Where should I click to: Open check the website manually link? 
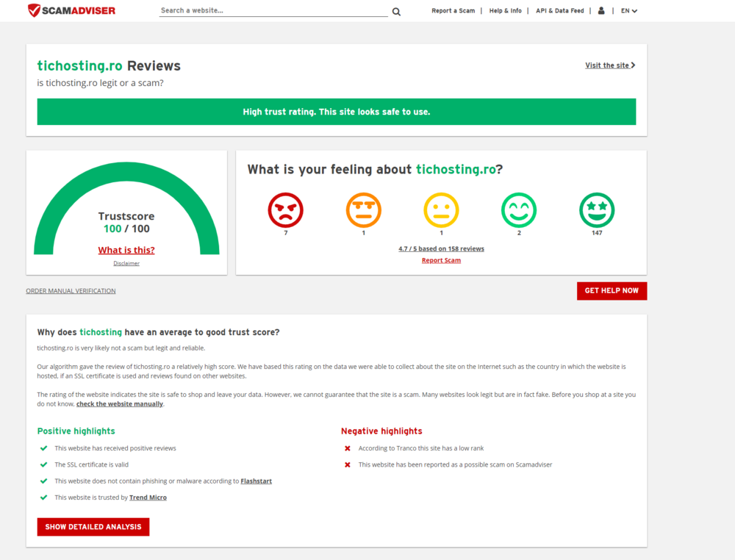pos(120,404)
